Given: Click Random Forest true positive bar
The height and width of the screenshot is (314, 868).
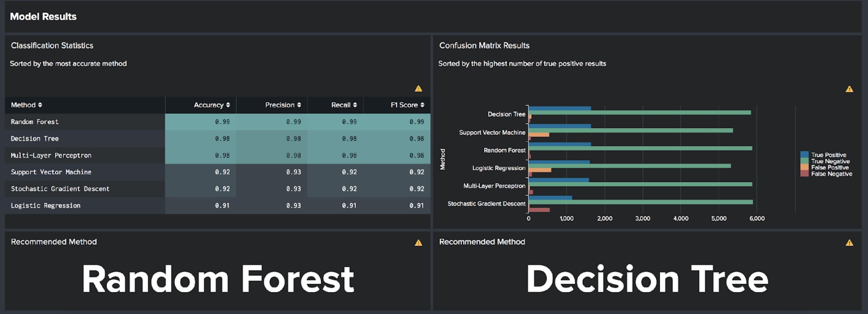Looking at the screenshot, I should click(560, 144).
